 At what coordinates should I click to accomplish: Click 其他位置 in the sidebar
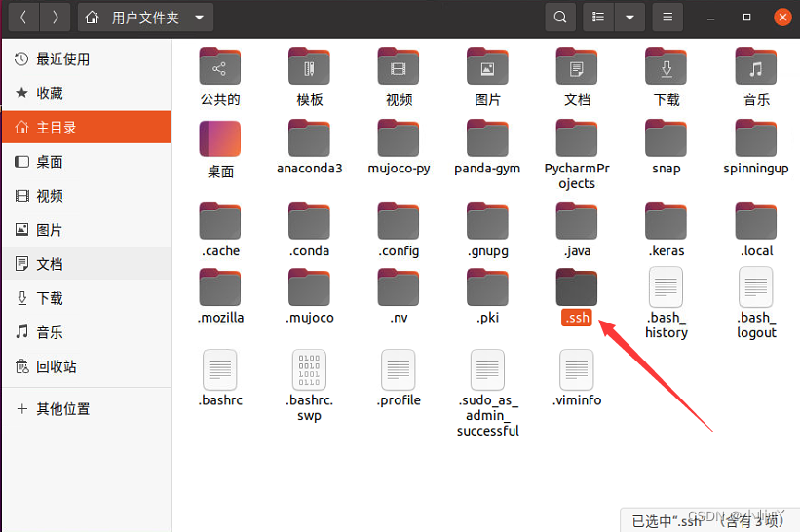[87, 409]
